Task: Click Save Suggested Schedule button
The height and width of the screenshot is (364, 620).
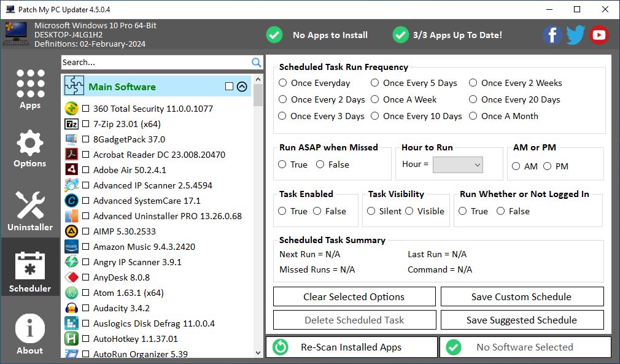Action: [x=522, y=320]
